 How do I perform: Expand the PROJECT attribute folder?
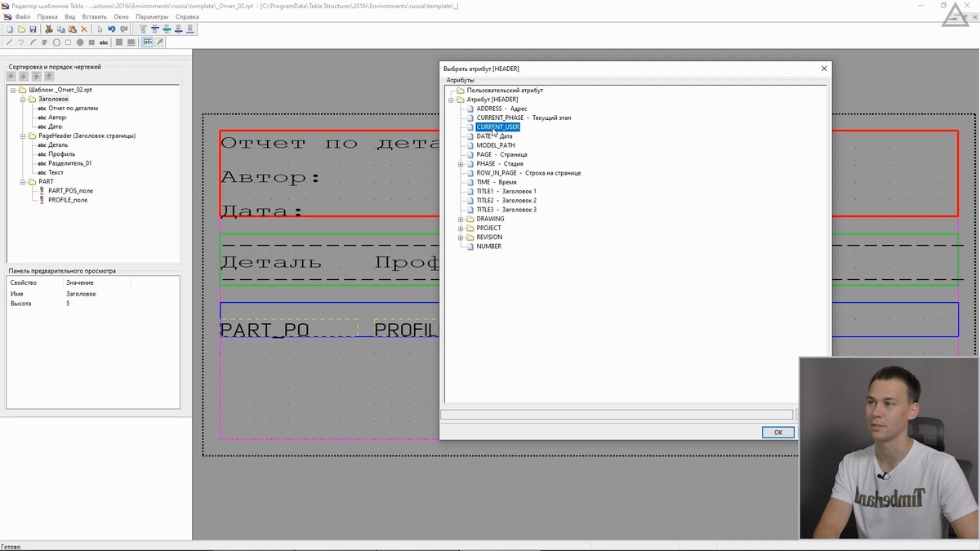coord(461,228)
